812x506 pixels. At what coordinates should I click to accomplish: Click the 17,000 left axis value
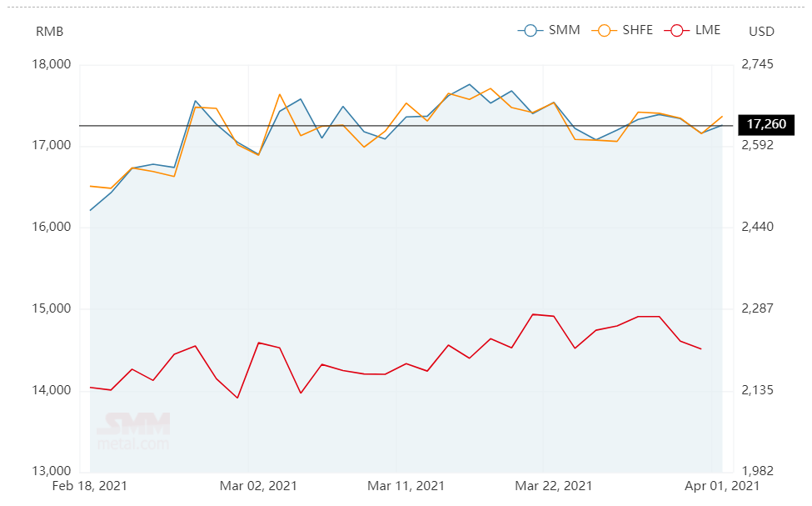(52, 145)
